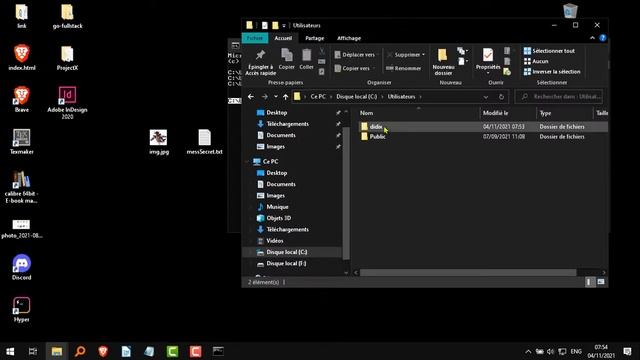
Task: Open recent locations dropdown arrow
Action: [x=276, y=97]
